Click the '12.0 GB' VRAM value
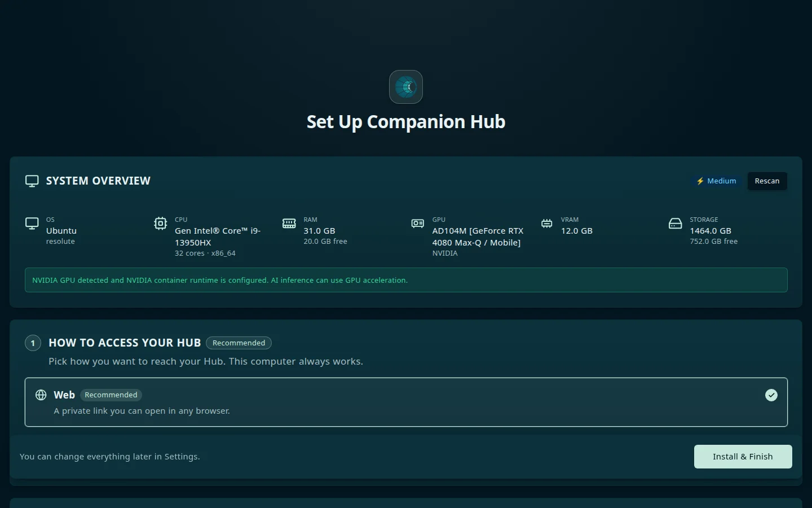 [577, 231]
